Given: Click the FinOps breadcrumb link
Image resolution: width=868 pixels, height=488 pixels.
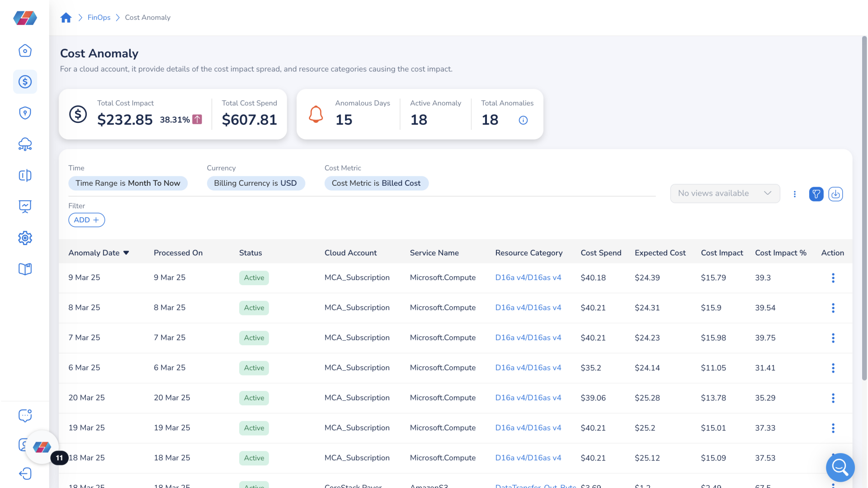Looking at the screenshot, I should [99, 18].
